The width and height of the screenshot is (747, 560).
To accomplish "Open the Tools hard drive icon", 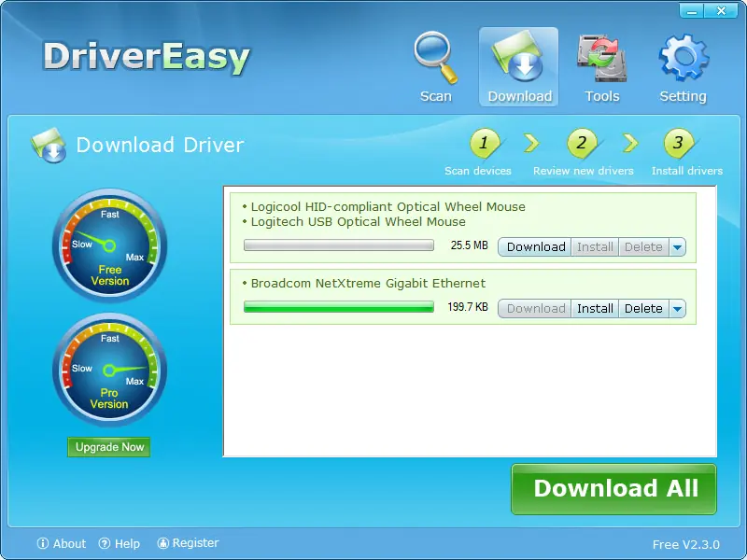I will (x=601, y=59).
